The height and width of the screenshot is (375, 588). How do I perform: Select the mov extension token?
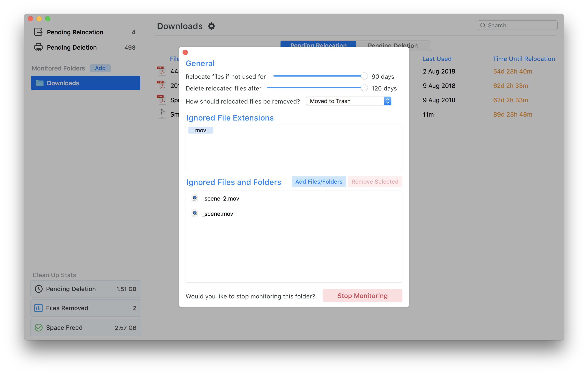[201, 130]
